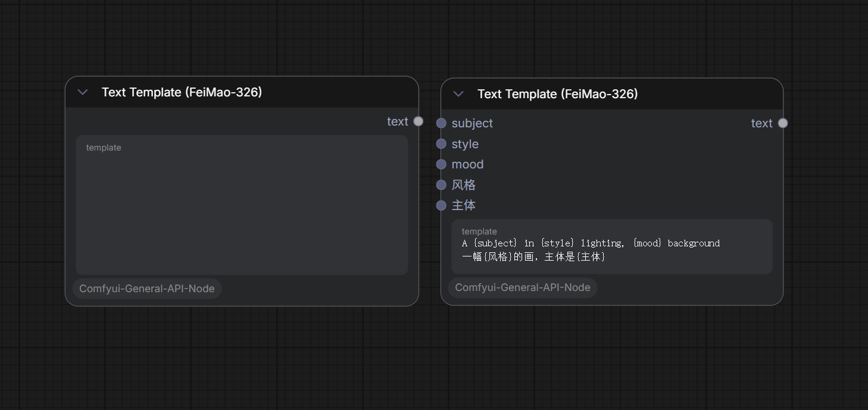868x410 pixels.
Task: Click the text output label on left node
Action: pos(398,121)
